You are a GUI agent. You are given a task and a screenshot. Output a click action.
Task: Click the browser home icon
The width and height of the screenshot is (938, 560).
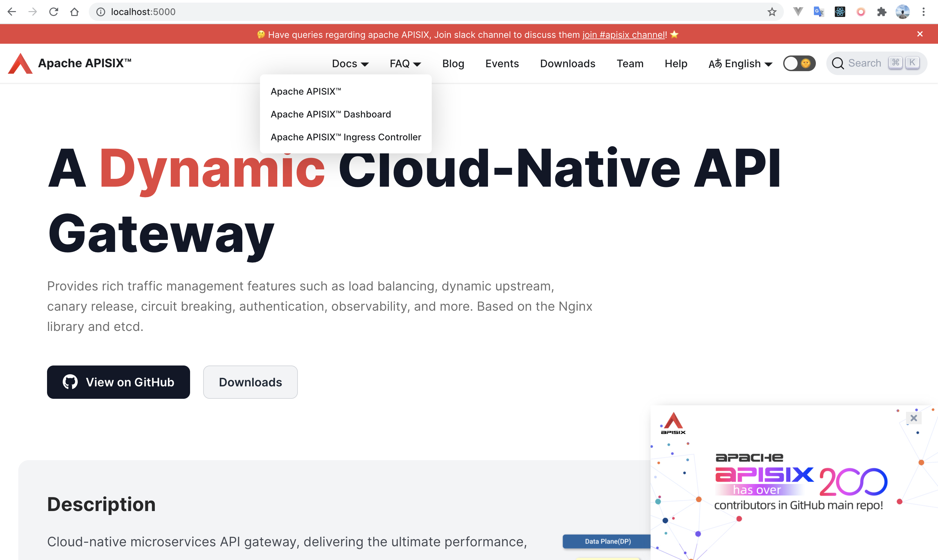click(x=74, y=12)
